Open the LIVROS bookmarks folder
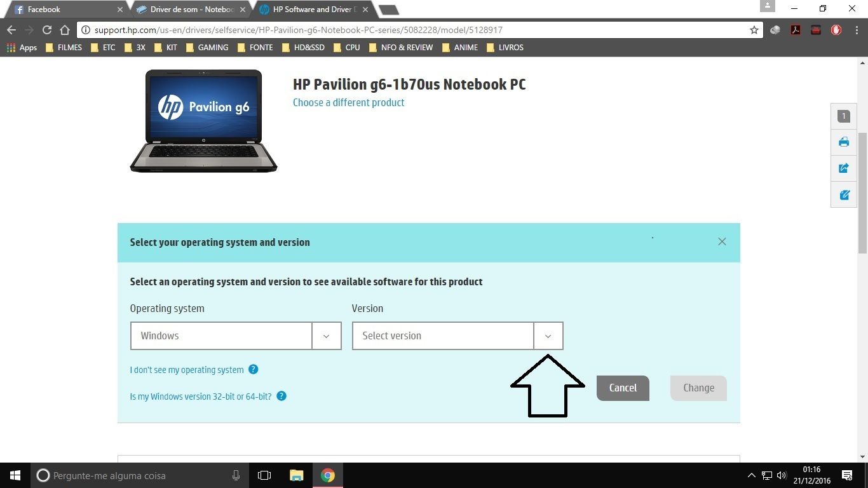The width and height of the screenshot is (868, 488). [505, 48]
